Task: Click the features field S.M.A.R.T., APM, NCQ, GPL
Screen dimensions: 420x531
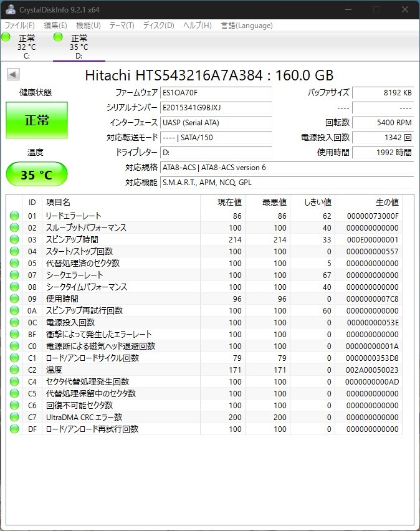Action: (x=287, y=182)
